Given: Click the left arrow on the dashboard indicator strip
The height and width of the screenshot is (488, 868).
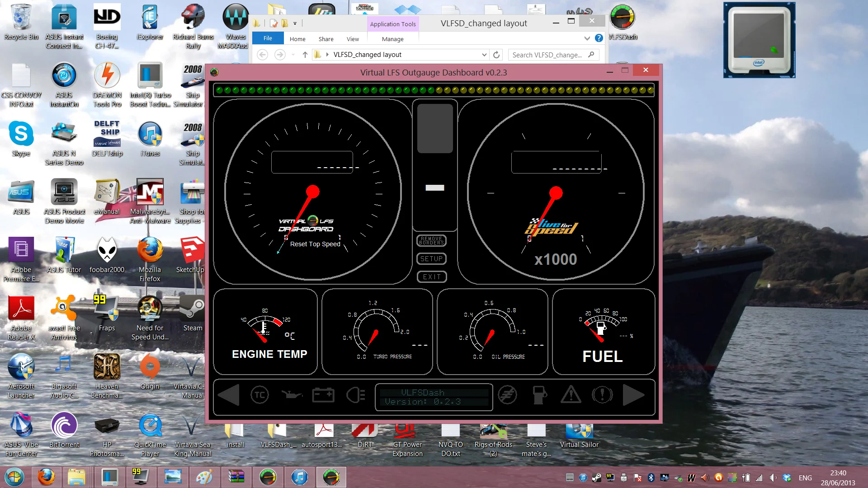Looking at the screenshot, I should (x=229, y=395).
